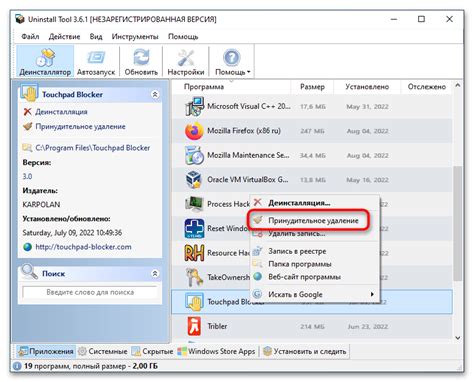Open touchpad-blocker.com website link
The height and width of the screenshot is (382, 474).
click(x=83, y=247)
